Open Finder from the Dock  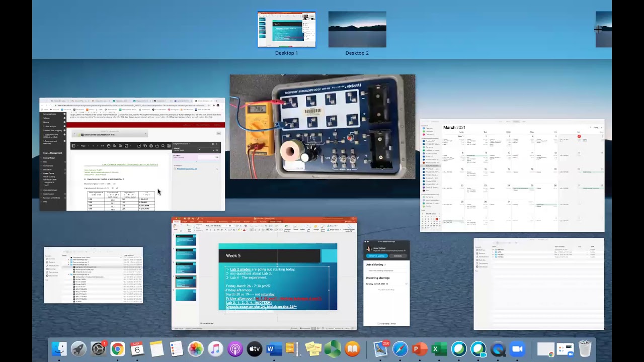coord(59,349)
